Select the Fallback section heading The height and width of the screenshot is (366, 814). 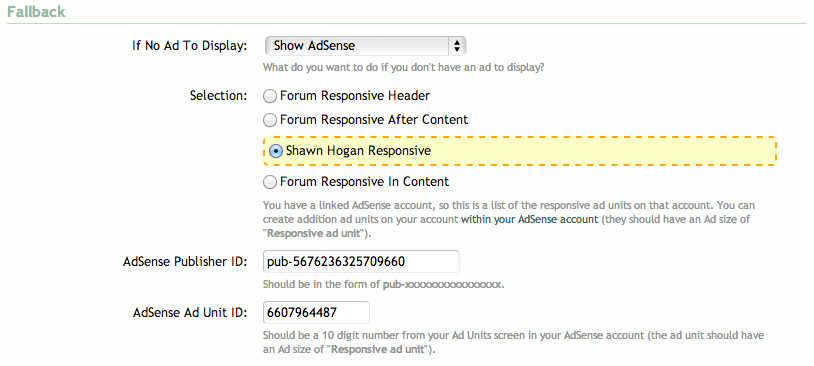pyautogui.click(x=36, y=11)
